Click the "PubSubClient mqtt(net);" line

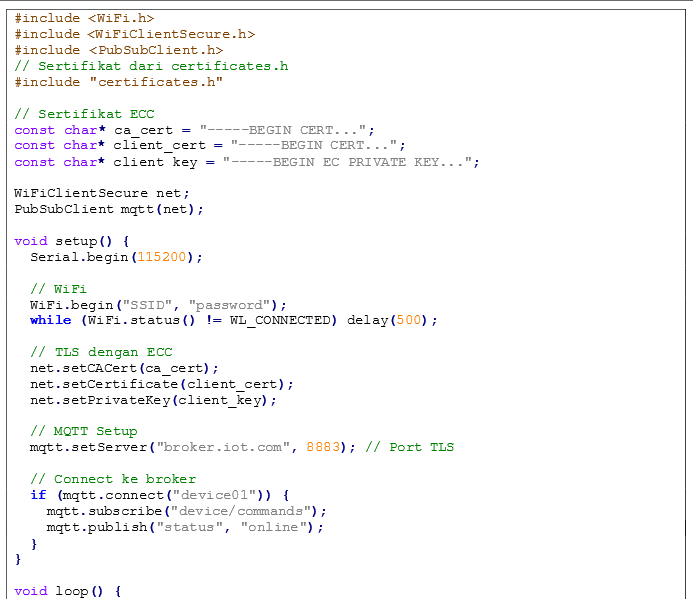(109, 209)
